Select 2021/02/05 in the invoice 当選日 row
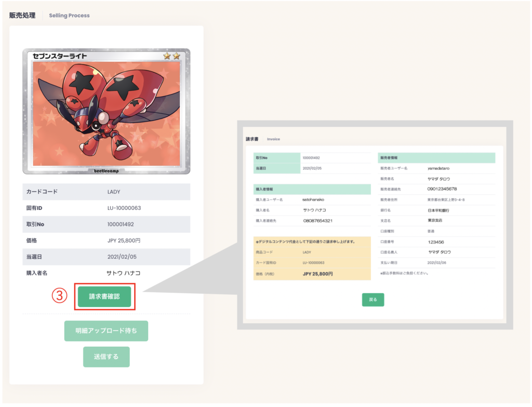532x407 pixels. pos(312,168)
